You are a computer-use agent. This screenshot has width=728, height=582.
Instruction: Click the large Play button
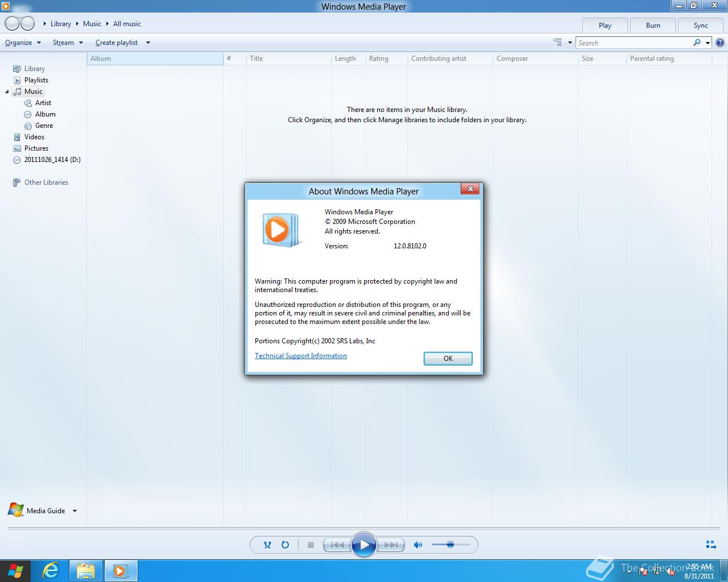click(364, 545)
